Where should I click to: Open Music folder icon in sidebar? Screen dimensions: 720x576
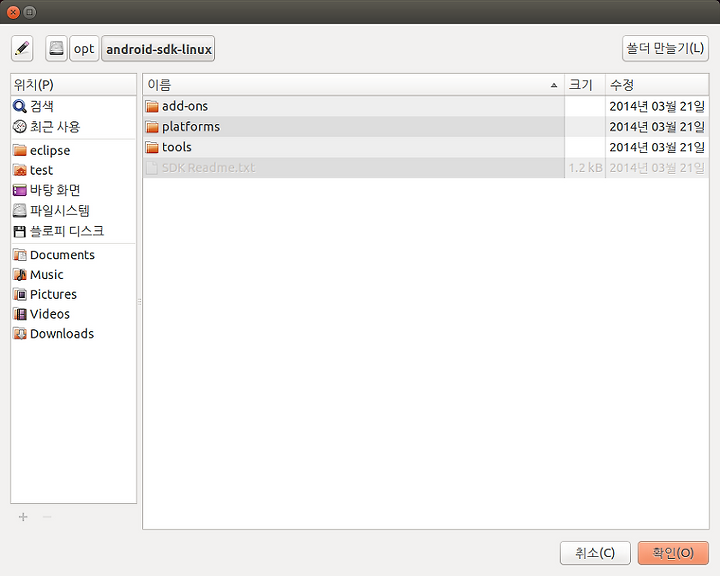coord(19,274)
